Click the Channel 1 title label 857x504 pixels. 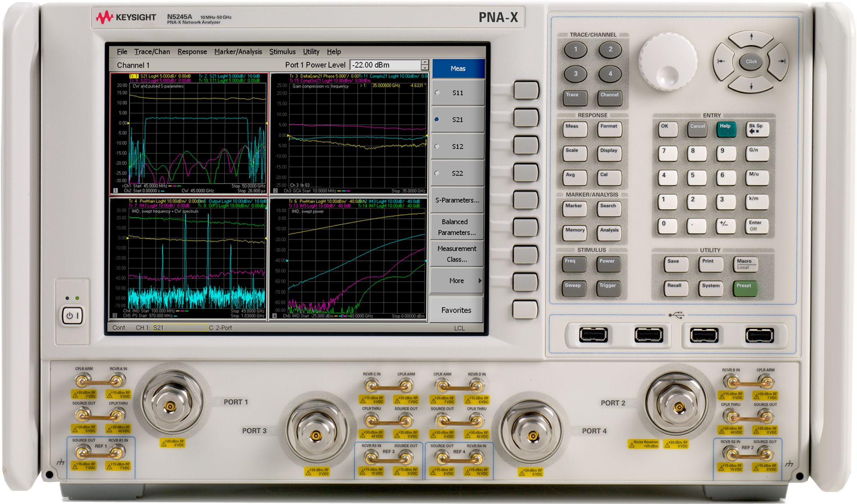pyautogui.click(x=133, y=65)
